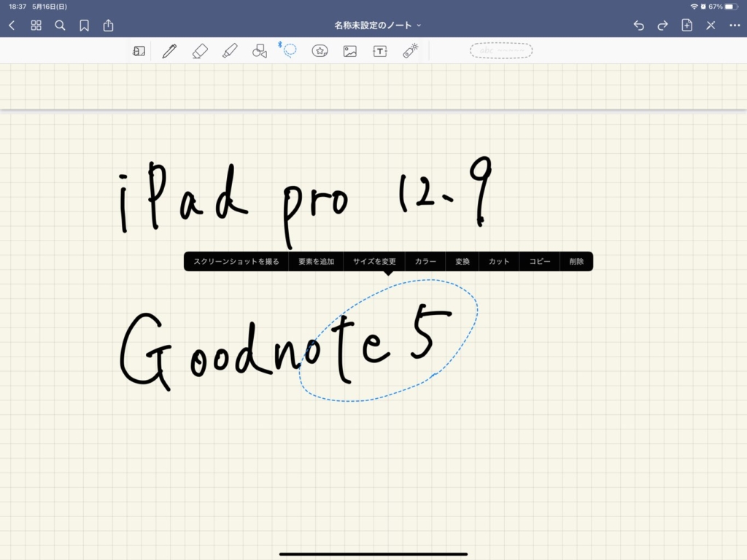Screen dimensions: 747x560
Task: Tap the 18:37 clock in status bar
Action: pos(18,7)
